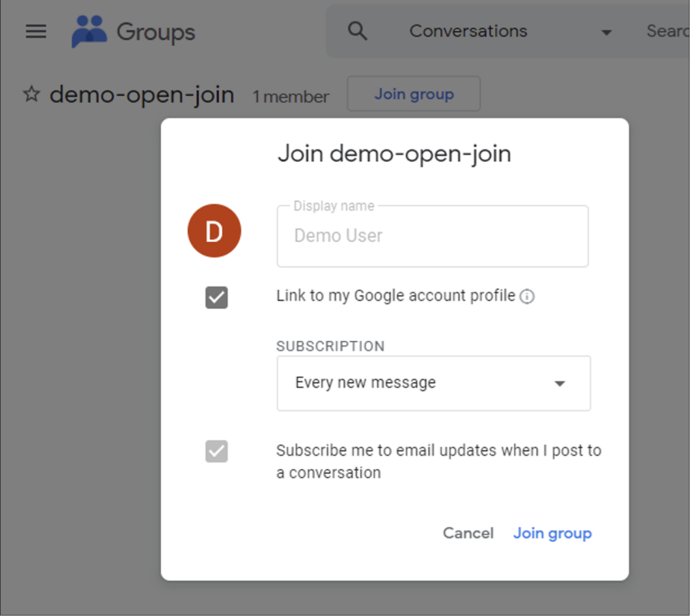Open the Every new message subscription dropdown

433,383
